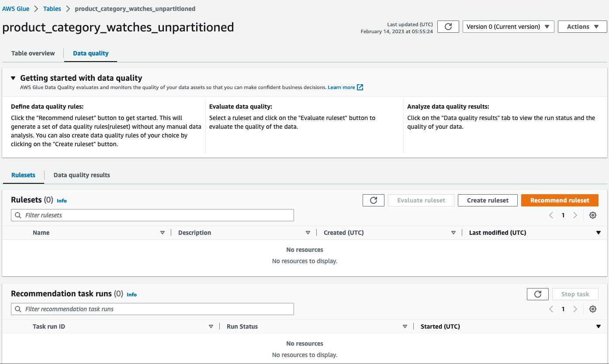Viewport: 609px width, 364px height.
Task: Click the Task run ID column header
Action: (49, 326)
